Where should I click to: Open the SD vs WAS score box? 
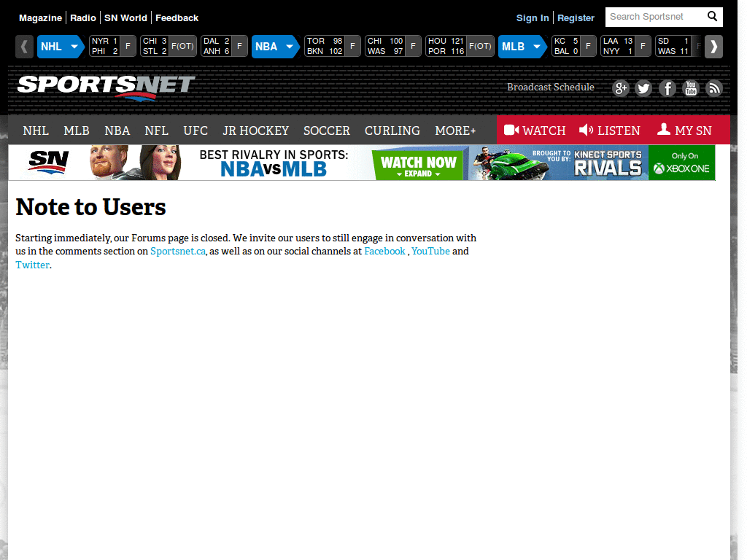(x=678, y=46)
